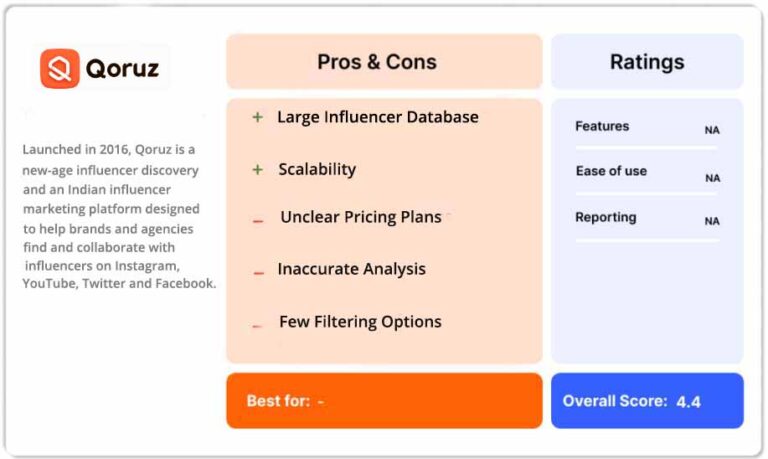Viewport: 768px width, 459px height.
Task: Click the green plus beside Large Influencer Database
Action: [x=258, y=117]
